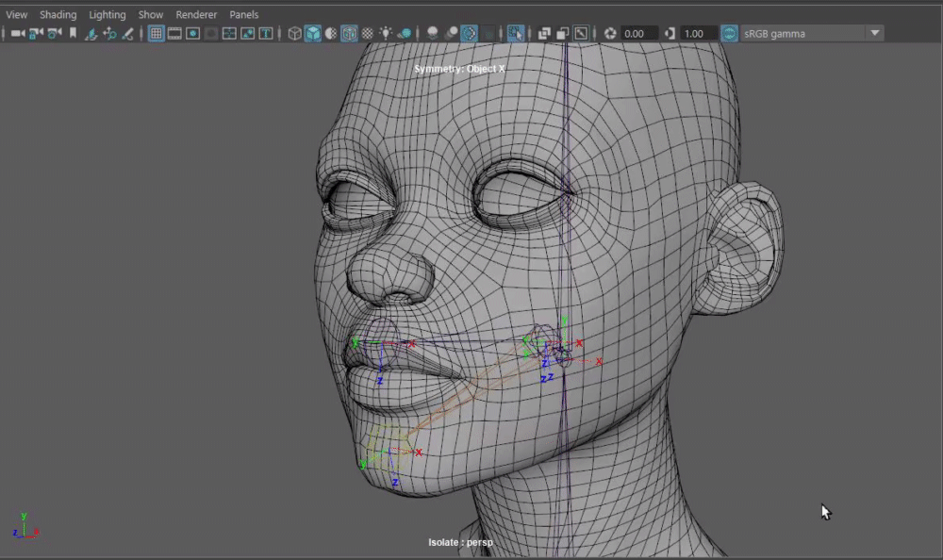This screenshot has height=560, width=943.
Task: Open the Renderer menu
Action: coord(196,14)
